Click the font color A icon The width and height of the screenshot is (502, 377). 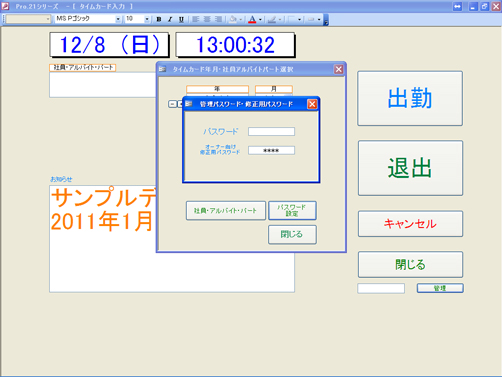coord(252,19)
